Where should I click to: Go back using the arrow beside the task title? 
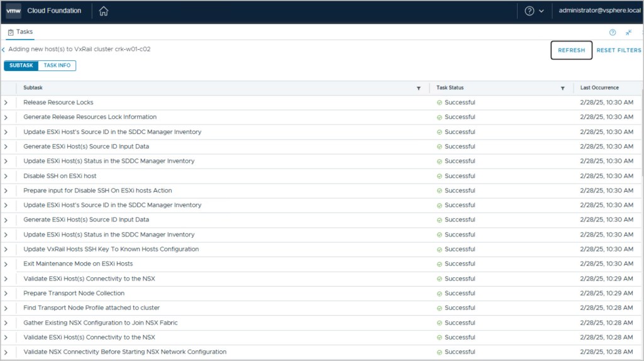coord(3,49)
